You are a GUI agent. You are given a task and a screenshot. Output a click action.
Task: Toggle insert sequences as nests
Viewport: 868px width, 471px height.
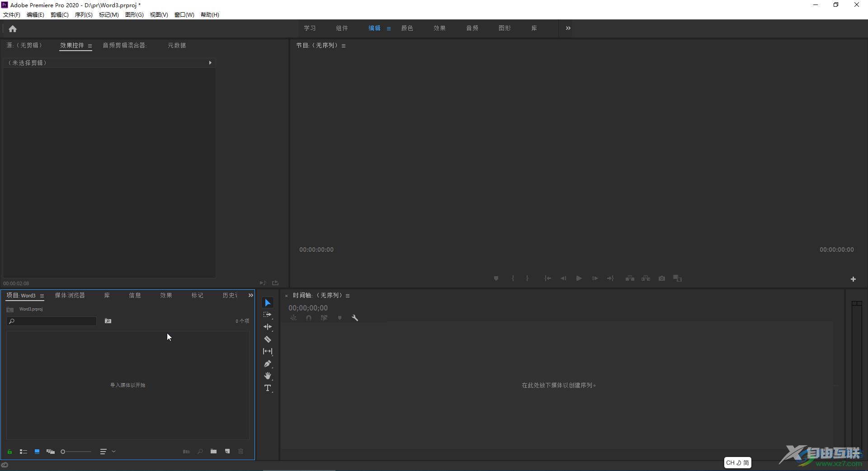[293, 318]
